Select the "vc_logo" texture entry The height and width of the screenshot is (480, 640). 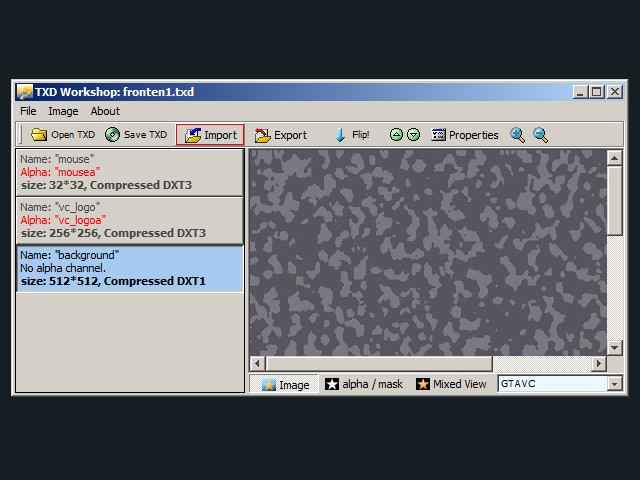coord(130,220)
